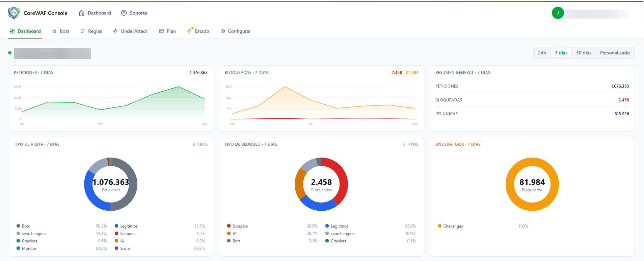Open the green J user avatar
Screen dimensions: 644x261
point(558,13)
